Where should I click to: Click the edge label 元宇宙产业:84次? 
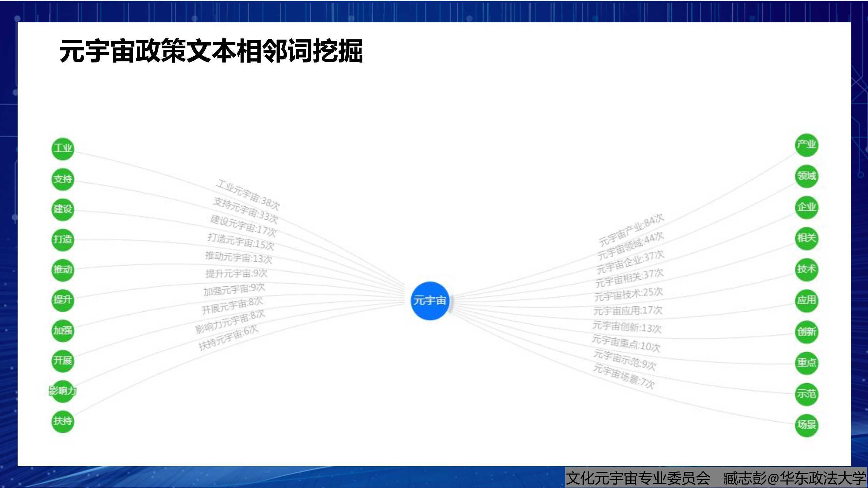(631, 230)
